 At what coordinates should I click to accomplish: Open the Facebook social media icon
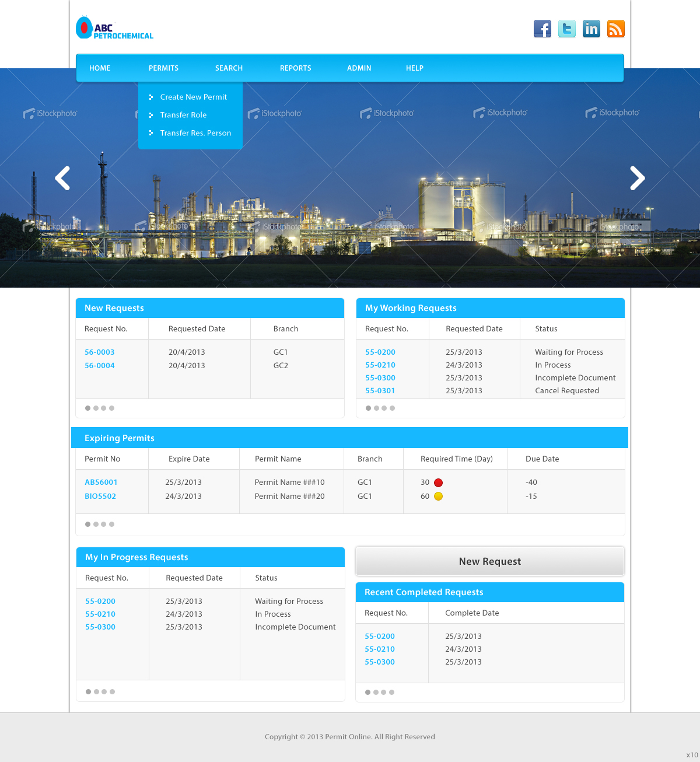pos(542,29)
